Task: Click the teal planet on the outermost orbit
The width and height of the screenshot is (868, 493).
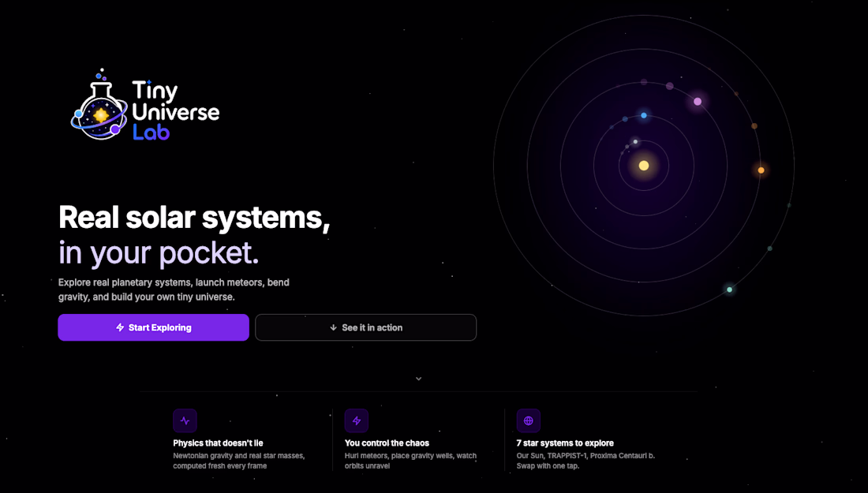Action: point(730,289)
